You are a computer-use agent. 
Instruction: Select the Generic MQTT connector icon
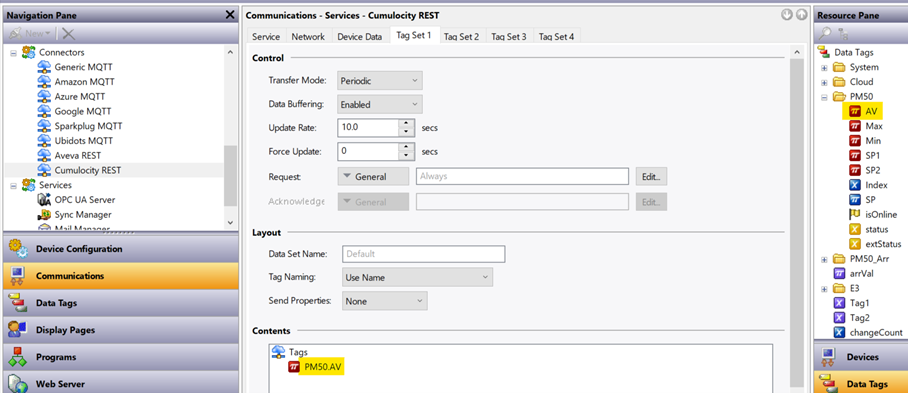click(45, 67)
